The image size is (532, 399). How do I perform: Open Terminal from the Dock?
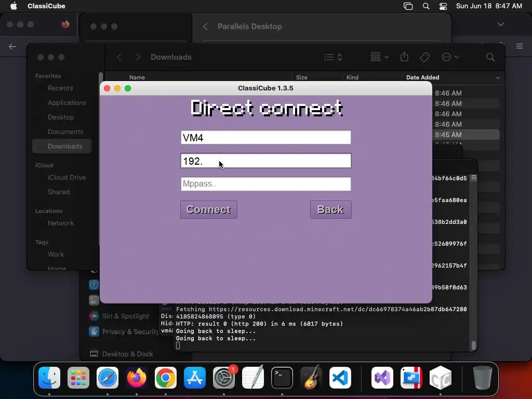coord(282,378)
